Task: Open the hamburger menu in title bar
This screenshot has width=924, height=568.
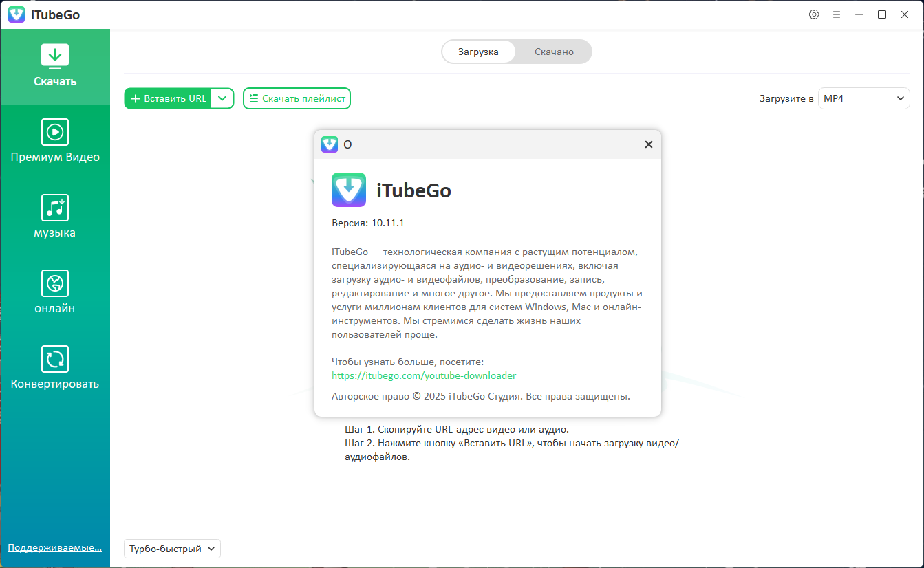Action: point(837,14)
